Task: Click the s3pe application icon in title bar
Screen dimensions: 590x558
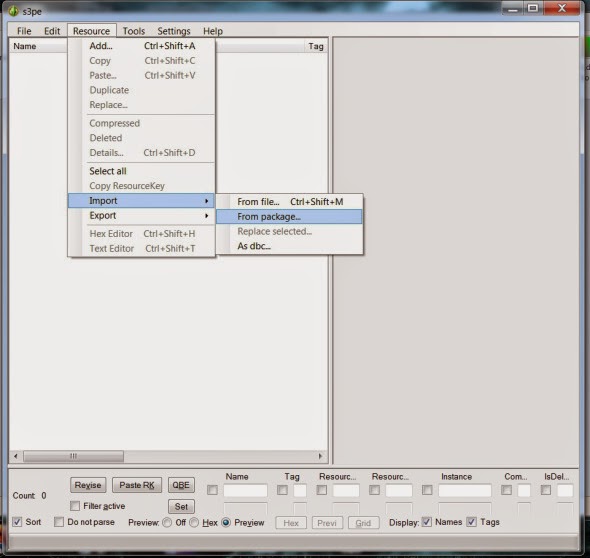Action: pos(14,11)
